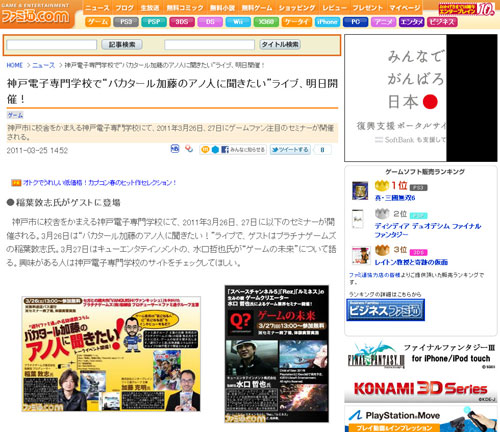This screenshot has width=500, height=432.
Task: Focus the title search text field
Action: 209,45
